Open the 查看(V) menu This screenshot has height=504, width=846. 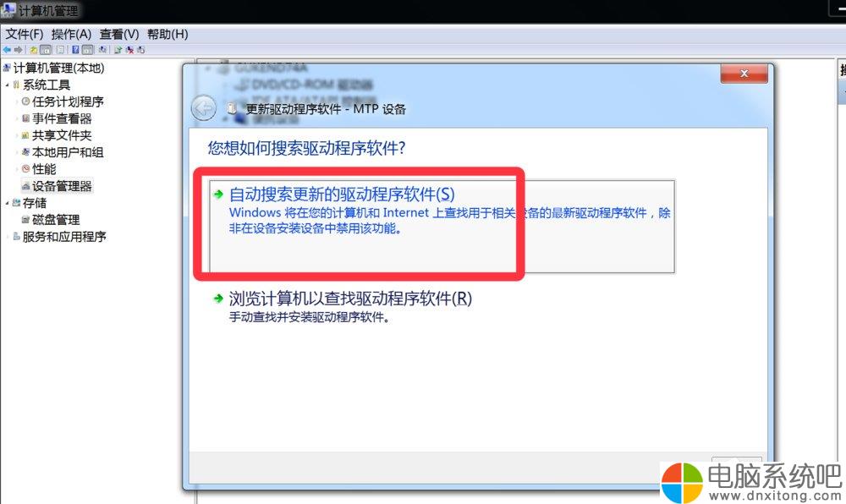118,34
